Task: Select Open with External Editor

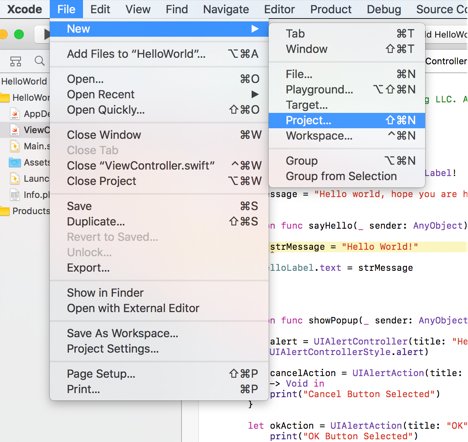Action: coord(159,308)
